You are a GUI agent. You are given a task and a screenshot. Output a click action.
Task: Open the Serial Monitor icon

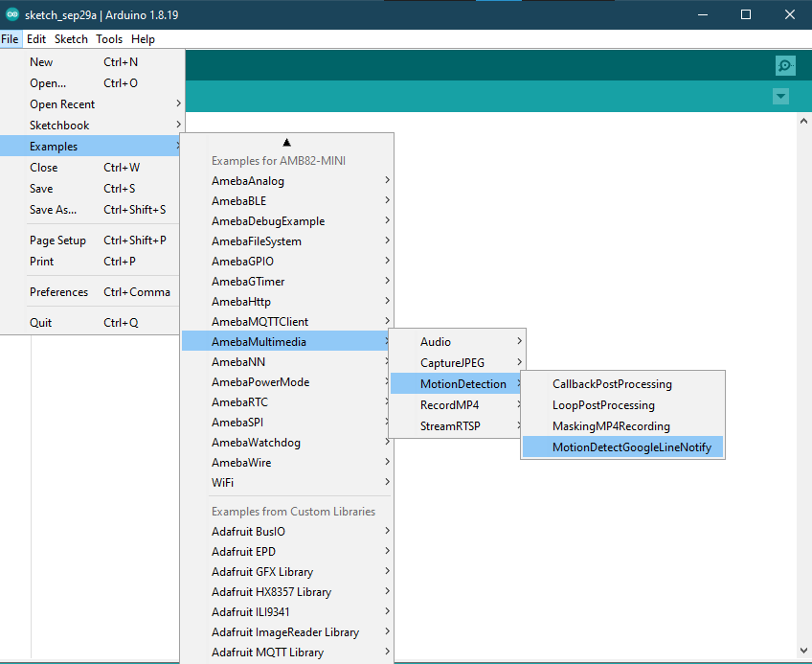785,65
